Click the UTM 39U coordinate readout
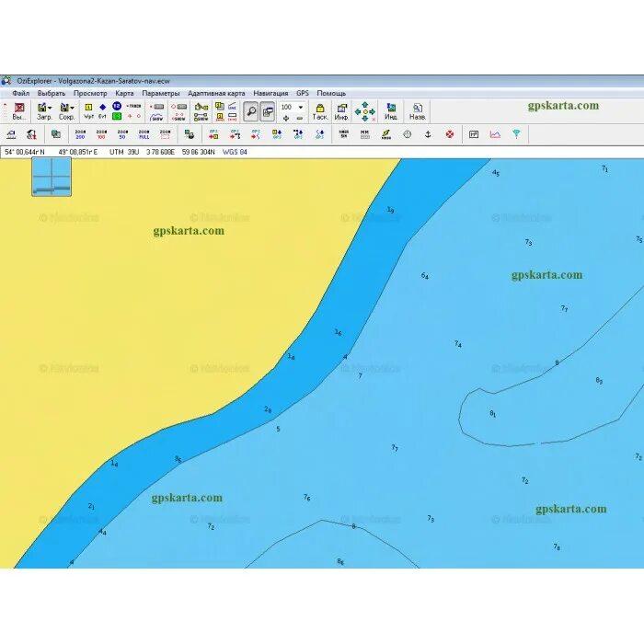644x644 pixels. point(124,152)
